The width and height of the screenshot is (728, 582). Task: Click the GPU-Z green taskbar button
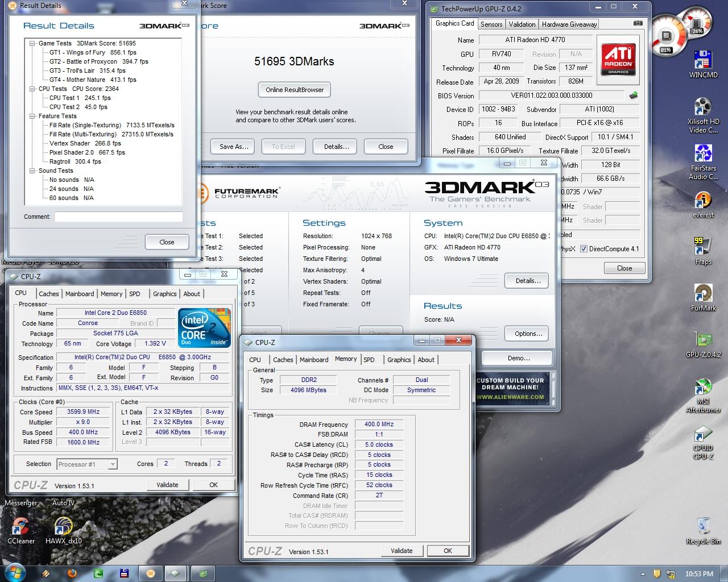(204, 573)
